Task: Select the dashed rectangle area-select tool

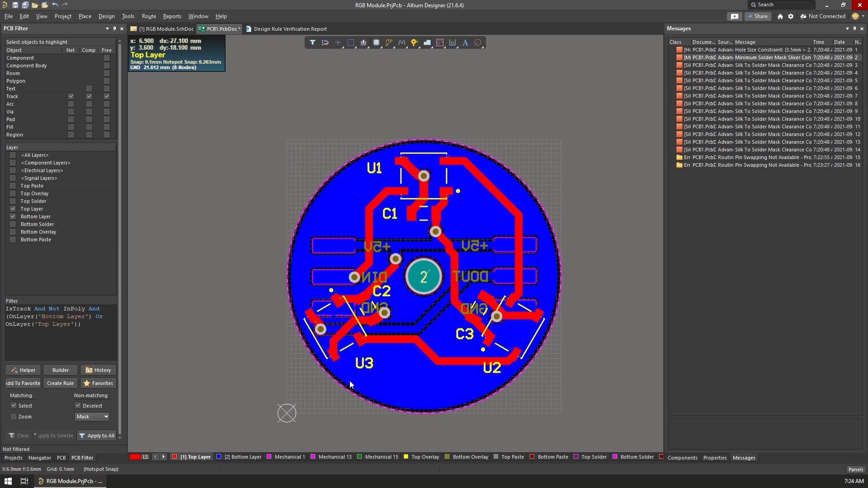Action: [x=351, y=42]
